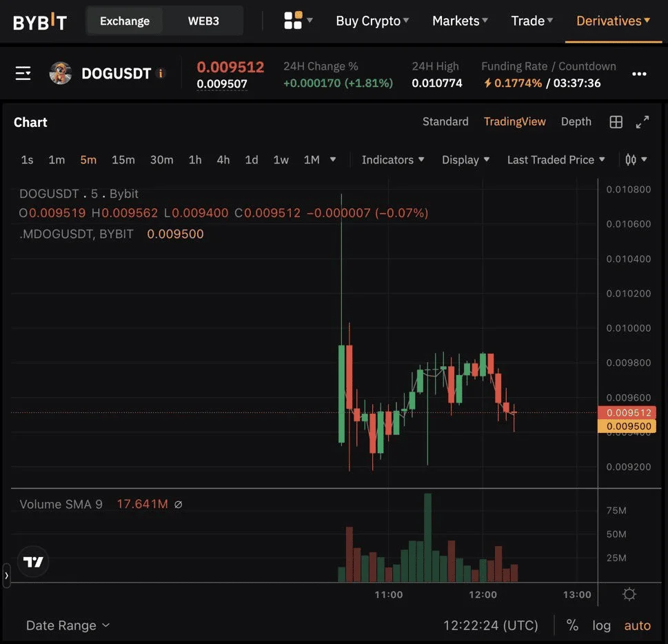Toggle percentage scale
This screenshot has height=644, width=668.
coord(572,625)
